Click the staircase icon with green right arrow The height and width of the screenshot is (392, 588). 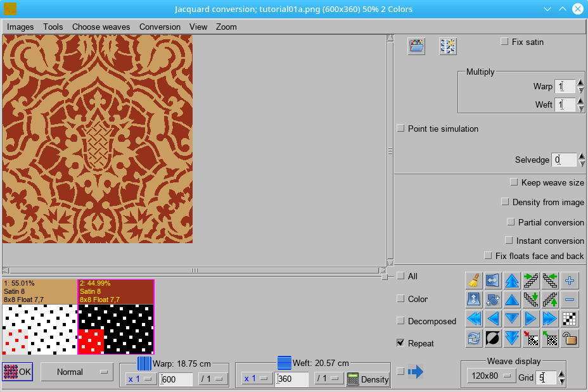click(531, 281)
